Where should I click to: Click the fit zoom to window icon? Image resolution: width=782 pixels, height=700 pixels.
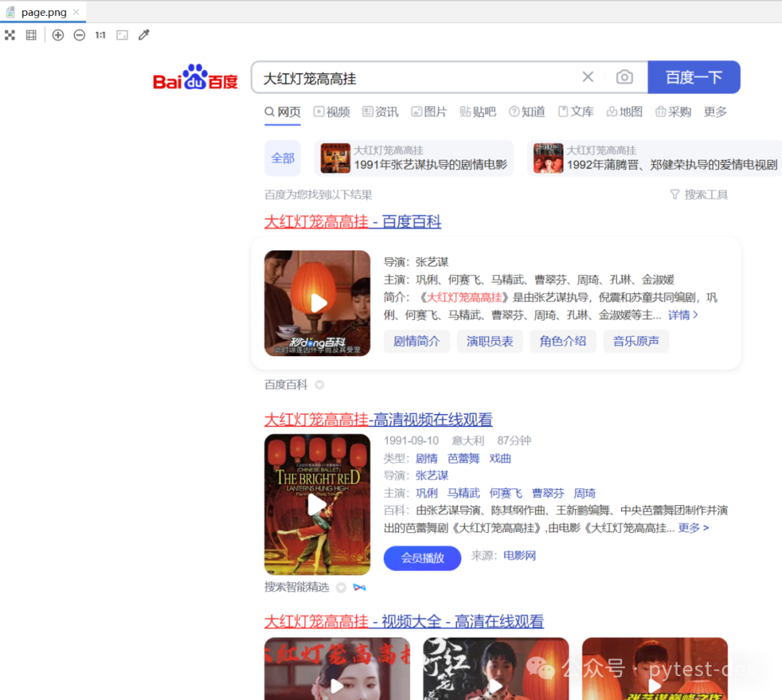pos(122,35)
